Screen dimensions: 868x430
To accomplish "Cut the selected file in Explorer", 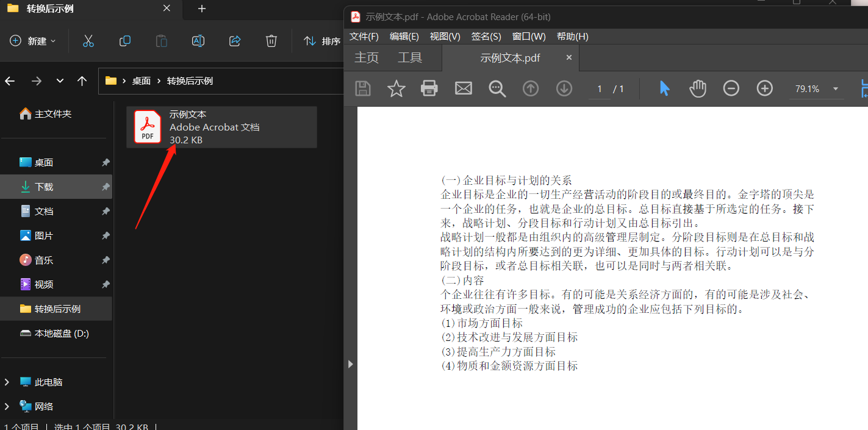I will [88, 40].
